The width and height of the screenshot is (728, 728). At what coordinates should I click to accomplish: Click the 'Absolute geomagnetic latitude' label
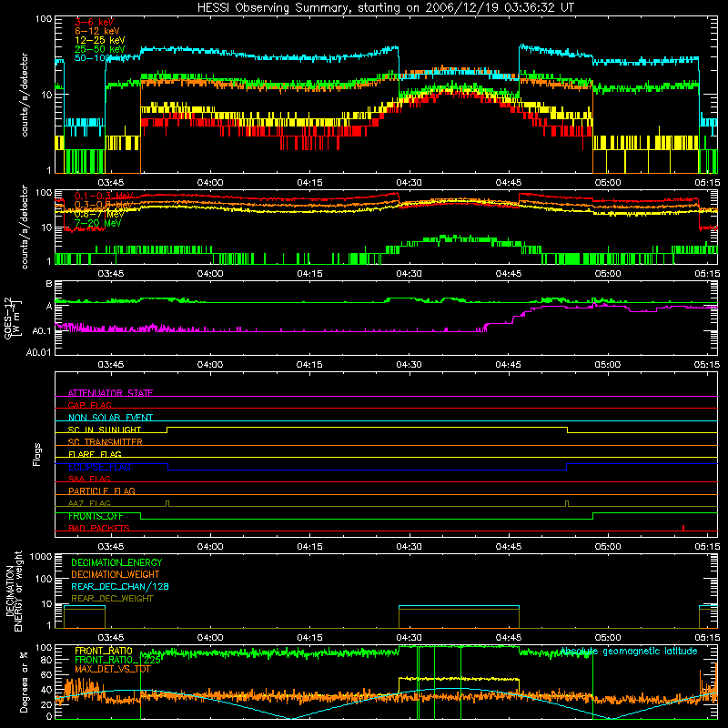[x=629, y=651]
